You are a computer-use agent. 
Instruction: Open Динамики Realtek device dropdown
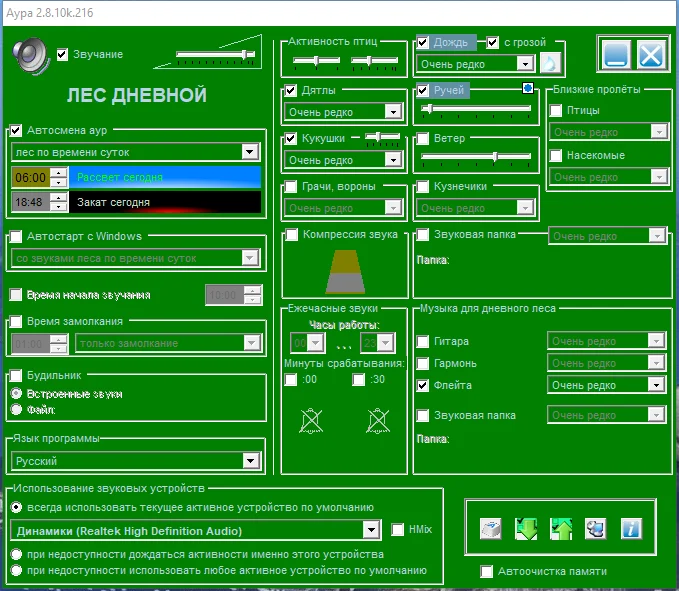(x=196, y=531)
